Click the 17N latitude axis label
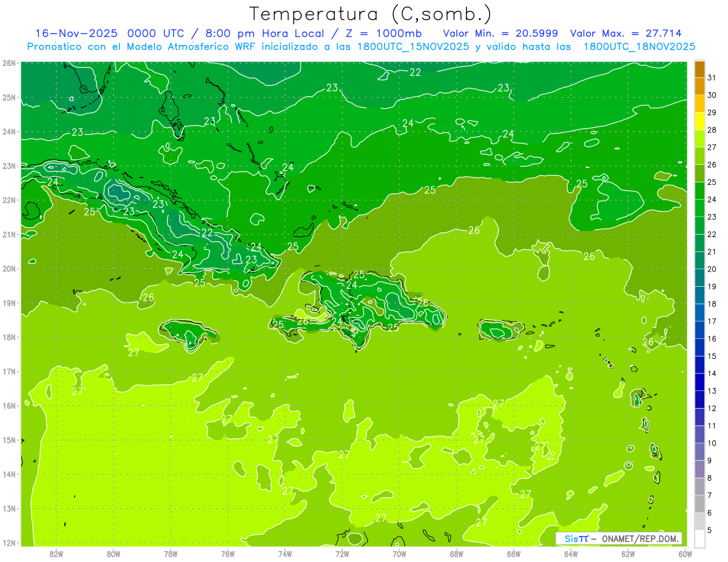This screenshot has height=562, width=728. [9, 371]
